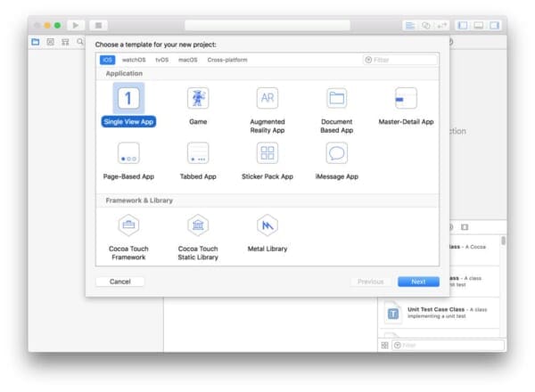Click the Next button
The image size is (535, 392).
click(x=418, y=282)
